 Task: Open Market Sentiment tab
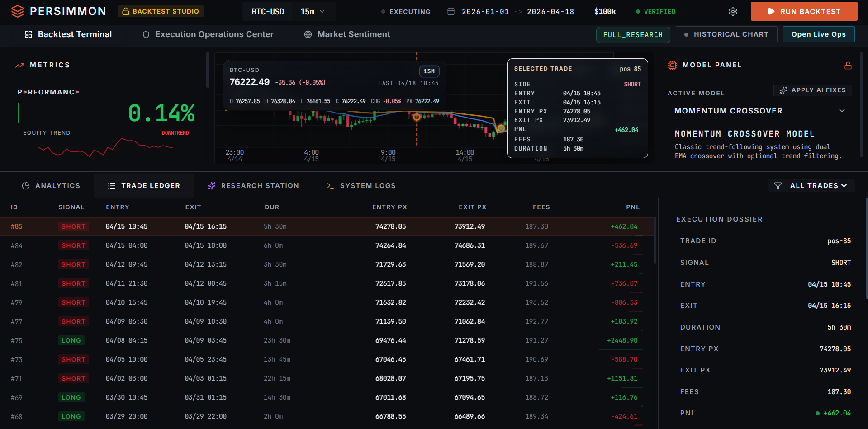click(x=347, y=34)
